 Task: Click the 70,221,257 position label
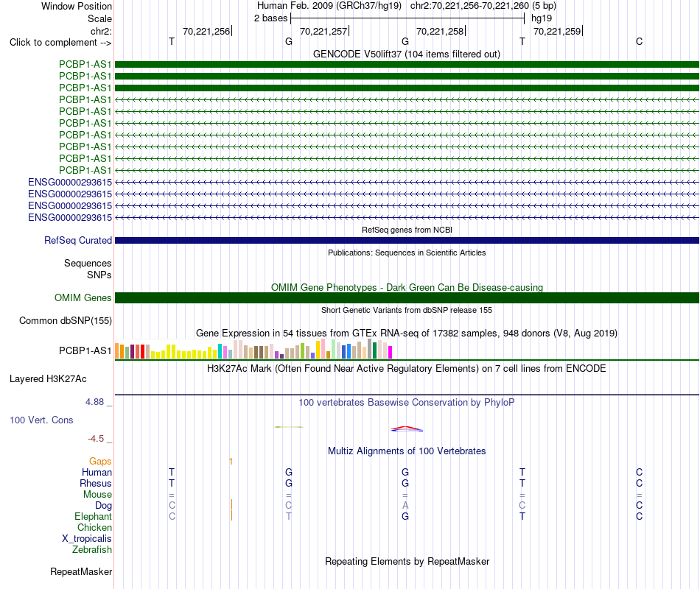click(323, 31)
